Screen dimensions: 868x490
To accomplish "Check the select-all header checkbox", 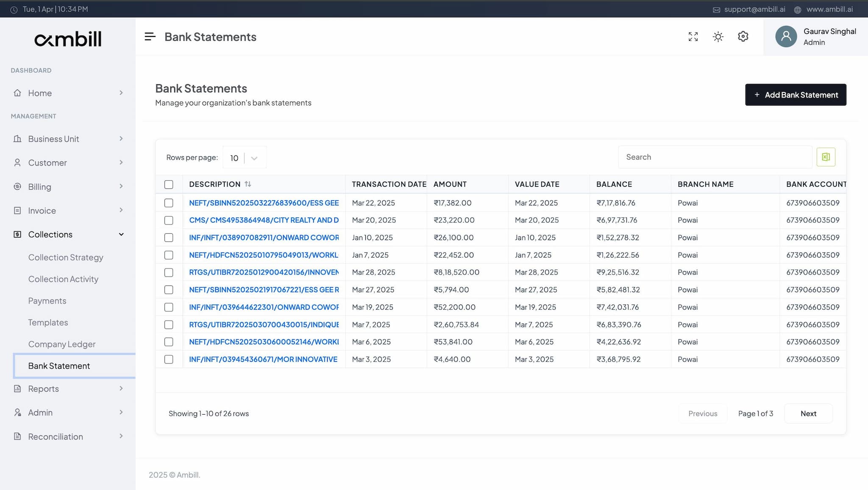I will (x=169, y=184).
